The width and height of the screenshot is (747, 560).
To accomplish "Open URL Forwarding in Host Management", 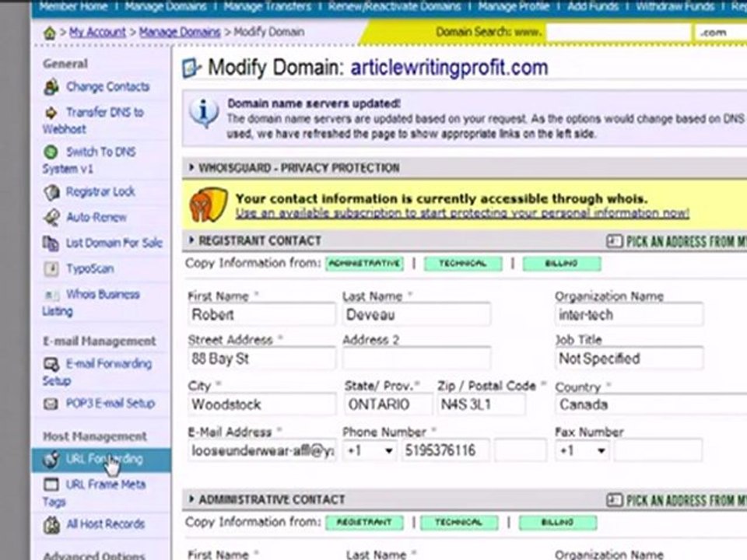I will pos(101,460).
